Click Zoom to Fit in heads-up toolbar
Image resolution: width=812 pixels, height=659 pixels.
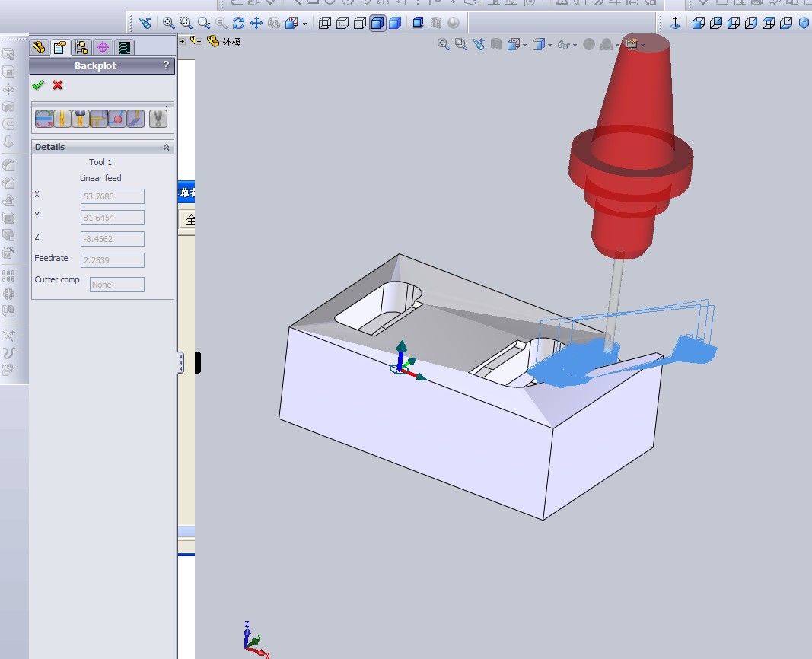pos(443,45)
